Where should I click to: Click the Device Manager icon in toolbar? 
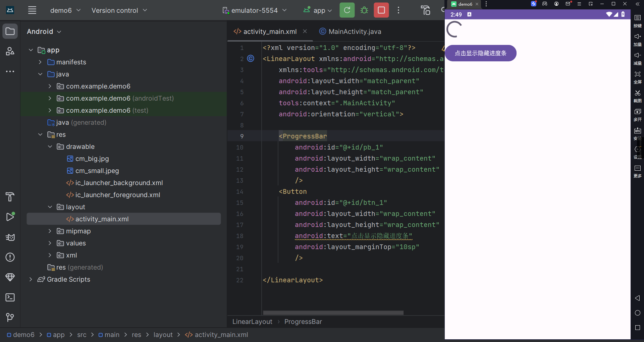point(425,10)
